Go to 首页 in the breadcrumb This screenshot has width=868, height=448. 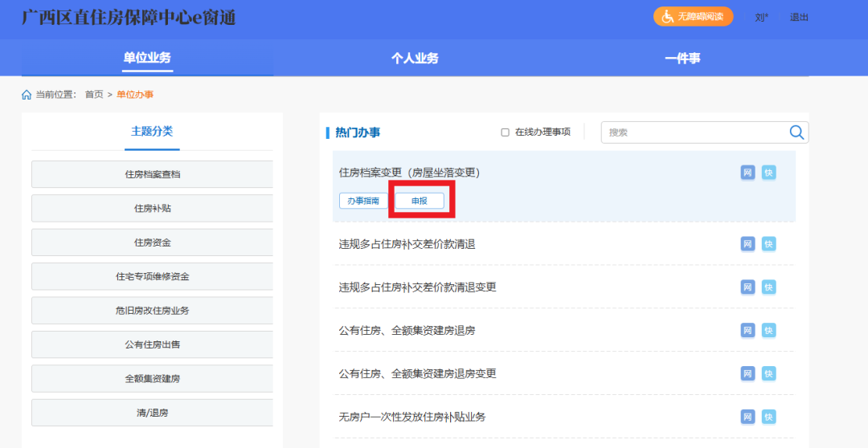coord(94,95)
